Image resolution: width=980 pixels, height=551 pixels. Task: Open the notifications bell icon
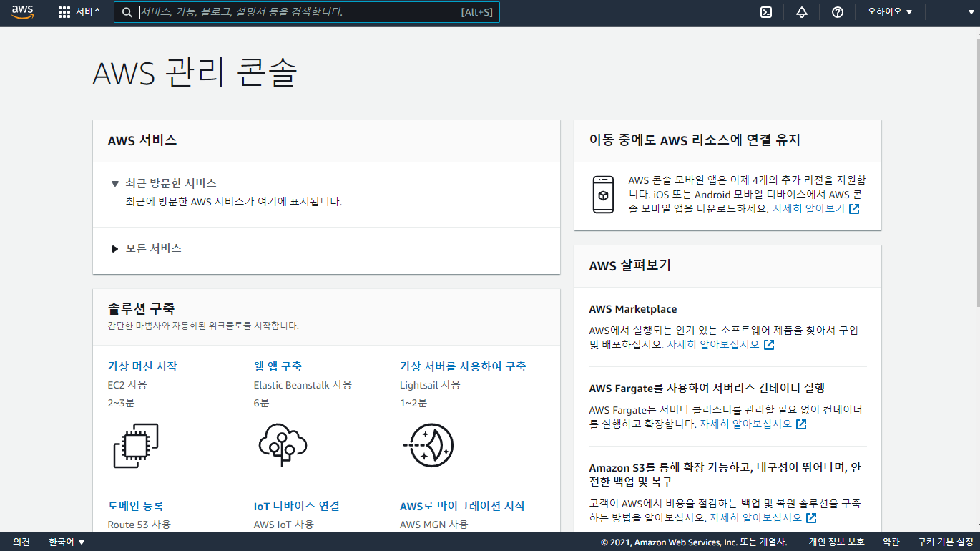pyautogui.click(x=802, y=12)
